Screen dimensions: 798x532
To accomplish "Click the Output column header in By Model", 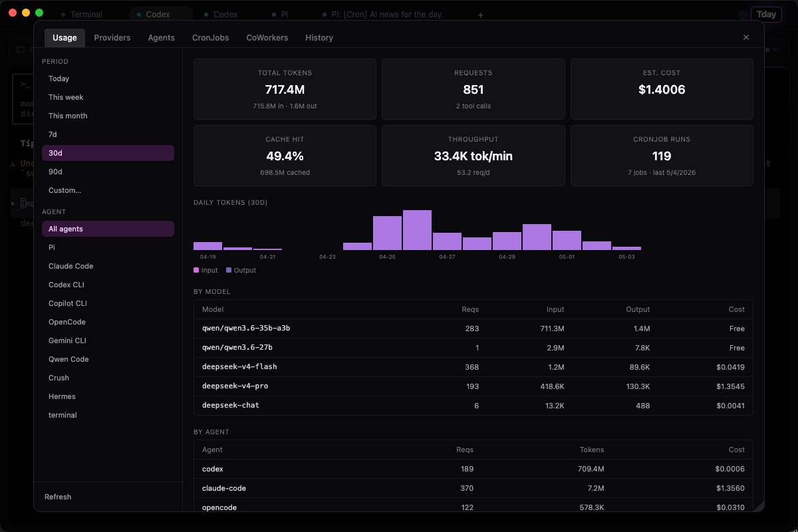I will coord(638,309).
